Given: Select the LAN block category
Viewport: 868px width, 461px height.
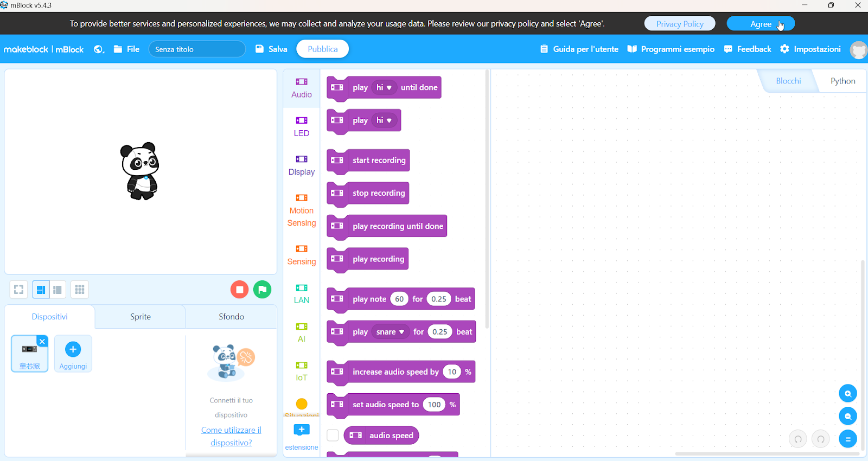Looking at the screenshot, I should [302, 294].
